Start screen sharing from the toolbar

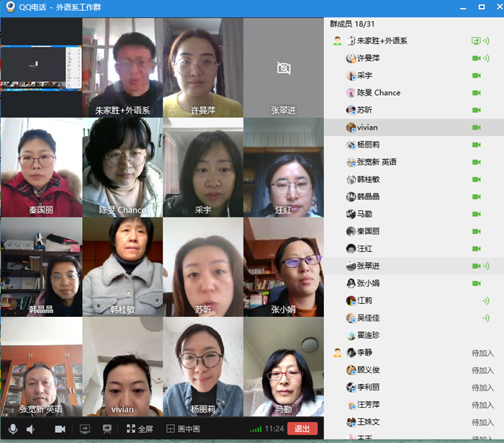click(x=84, y=429)
